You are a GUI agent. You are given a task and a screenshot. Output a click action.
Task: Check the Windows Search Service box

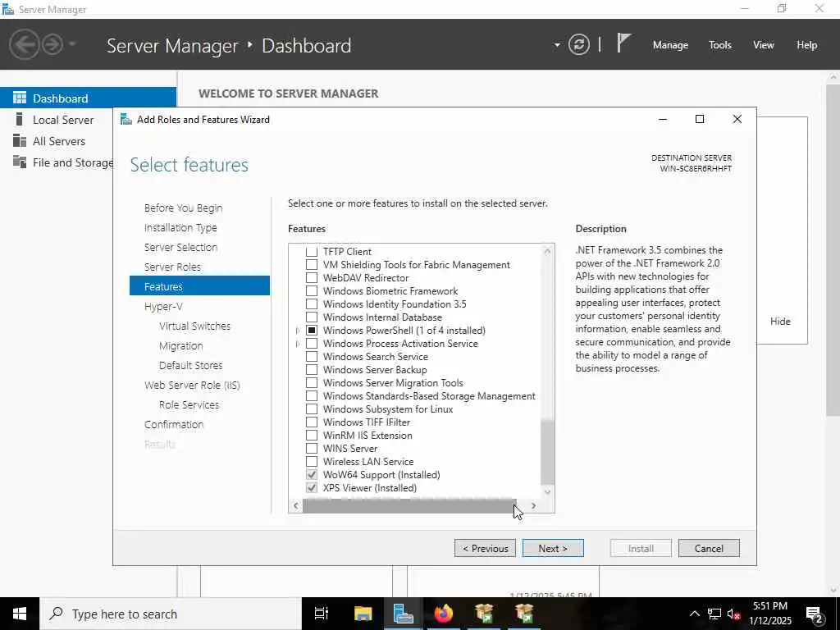pyautogui.click(x=311, y=356)
